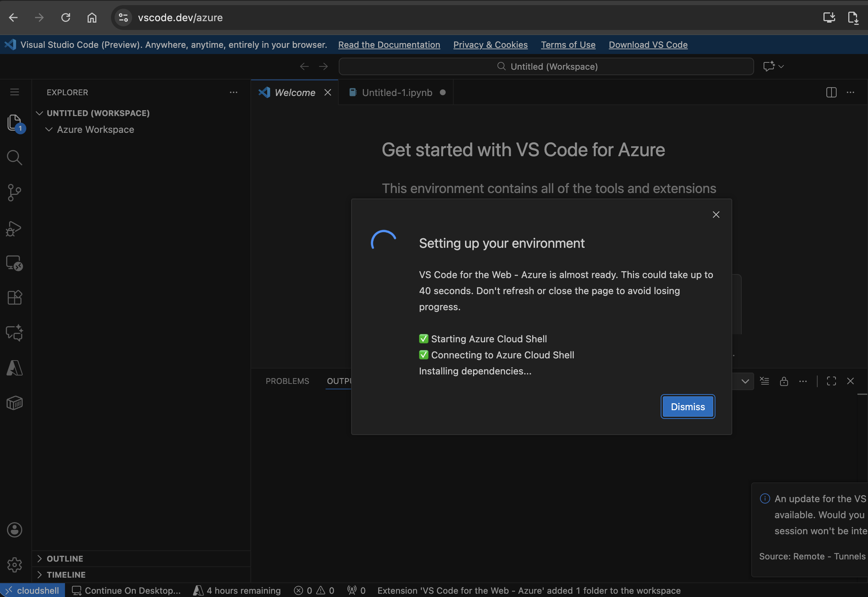Toggle panel scroll lock

pos(784,381)
